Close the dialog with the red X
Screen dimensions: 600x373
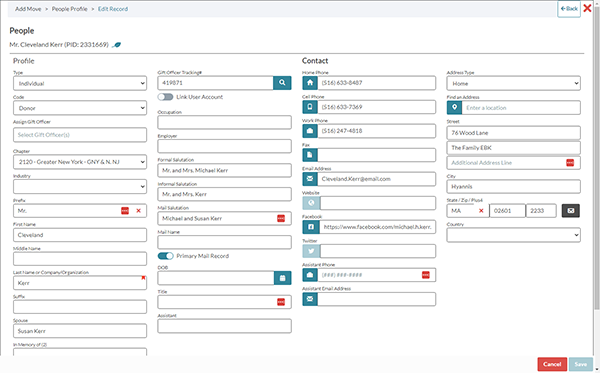pos(587,8)
